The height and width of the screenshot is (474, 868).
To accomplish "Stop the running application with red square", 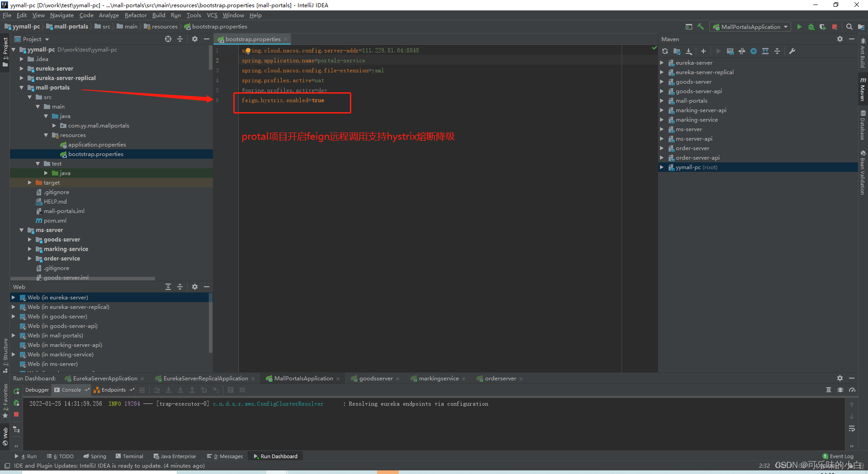I will [x=835, y=27].
